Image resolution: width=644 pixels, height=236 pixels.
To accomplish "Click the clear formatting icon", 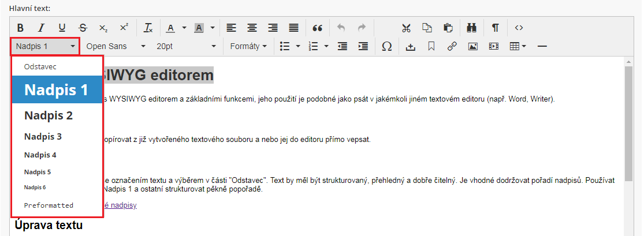I will [148, 28].
